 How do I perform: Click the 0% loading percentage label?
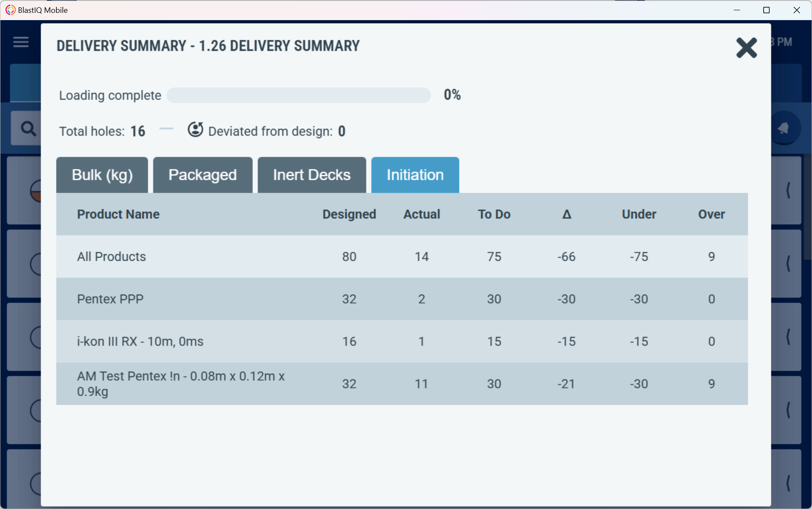pyautogui.click(x=452, y=95)
